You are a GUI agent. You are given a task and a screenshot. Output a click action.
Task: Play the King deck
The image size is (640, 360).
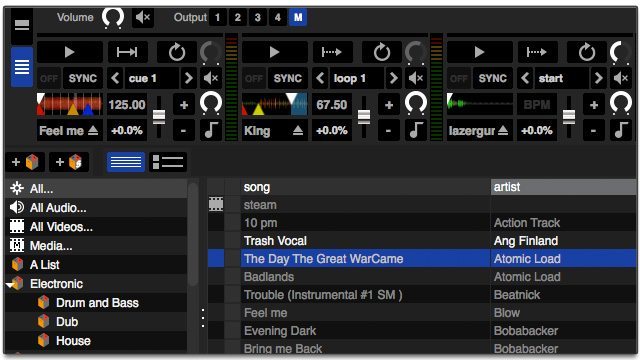[x=275, y=52]
